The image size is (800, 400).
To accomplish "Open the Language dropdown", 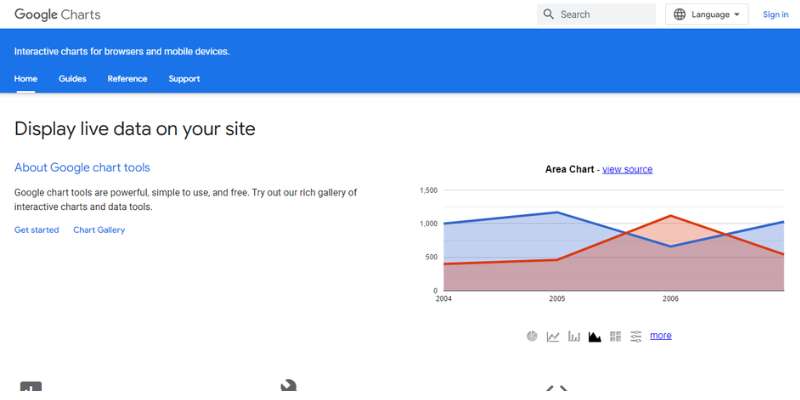I will pos(707,14).
